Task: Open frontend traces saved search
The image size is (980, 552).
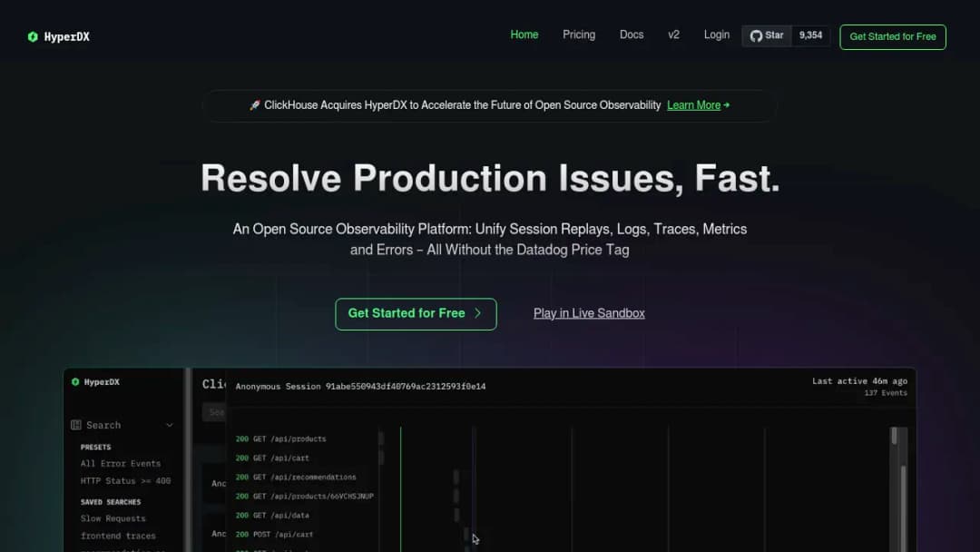Action: [118, 536]
